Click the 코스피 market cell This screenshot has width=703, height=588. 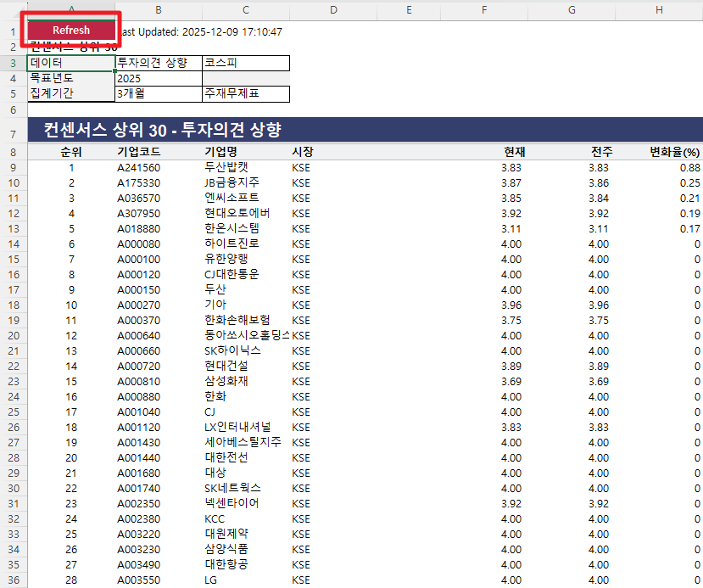pos(245,63)
